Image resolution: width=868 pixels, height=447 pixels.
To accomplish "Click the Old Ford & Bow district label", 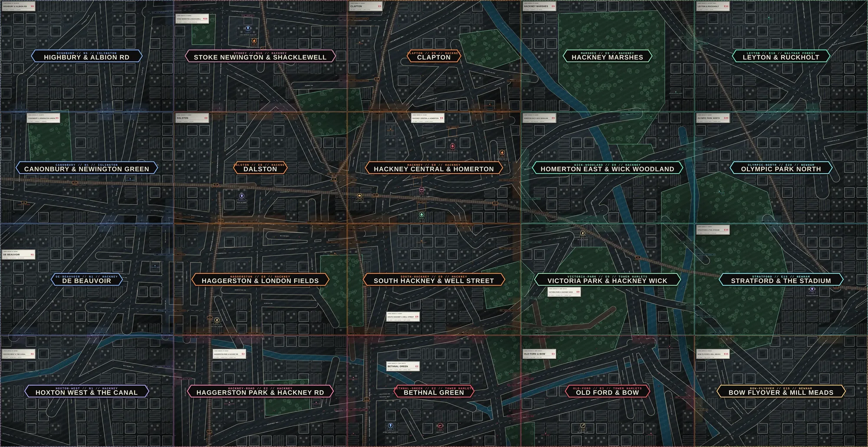I will [607, 391].
